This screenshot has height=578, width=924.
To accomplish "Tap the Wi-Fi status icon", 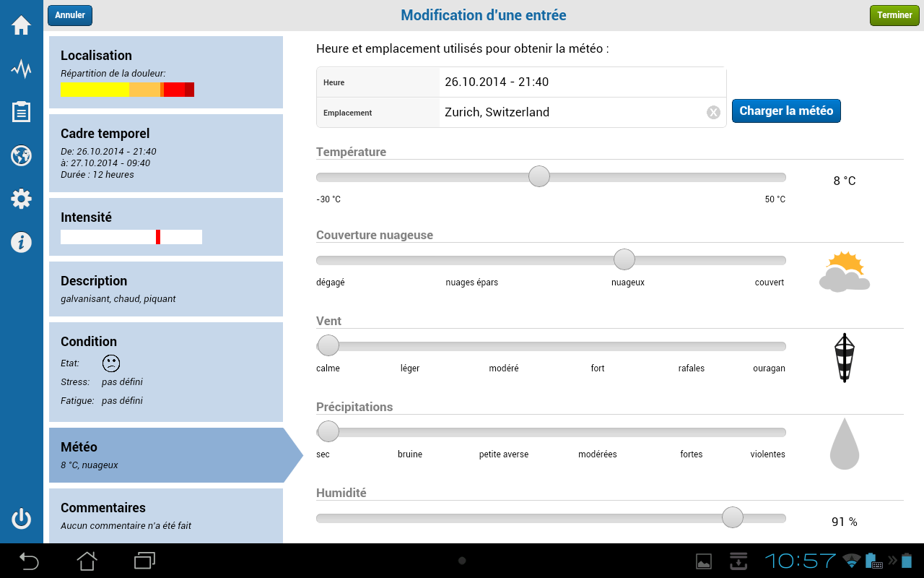I will pos(852,561).
